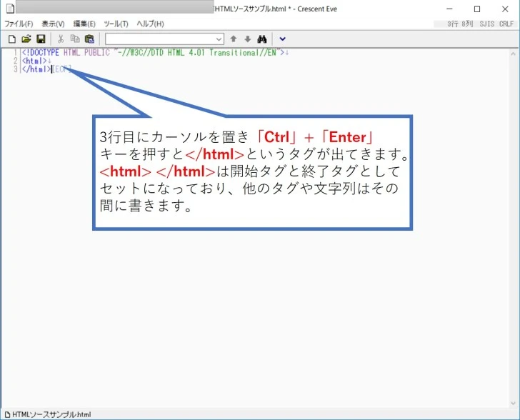Image resolution: width=520 pixels, height=420 pixels.
Task: Cut selection with the scissors icon
Action: [x=61, y=39]
